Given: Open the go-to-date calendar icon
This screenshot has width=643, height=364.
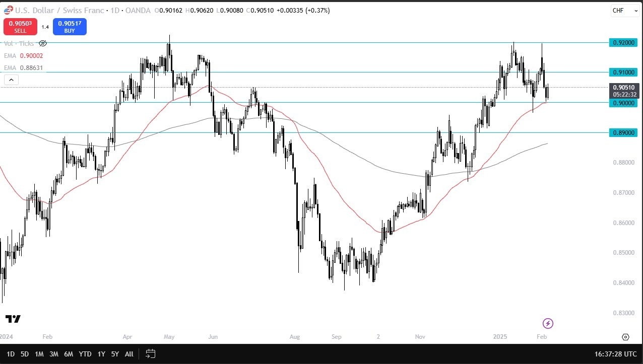Looking at the screenshot, I should tap(150, 354).
